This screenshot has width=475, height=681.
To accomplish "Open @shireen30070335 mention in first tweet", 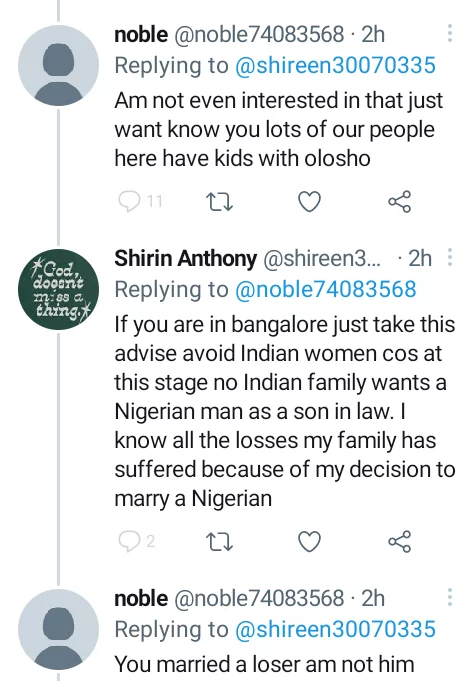I will point(335,66).
